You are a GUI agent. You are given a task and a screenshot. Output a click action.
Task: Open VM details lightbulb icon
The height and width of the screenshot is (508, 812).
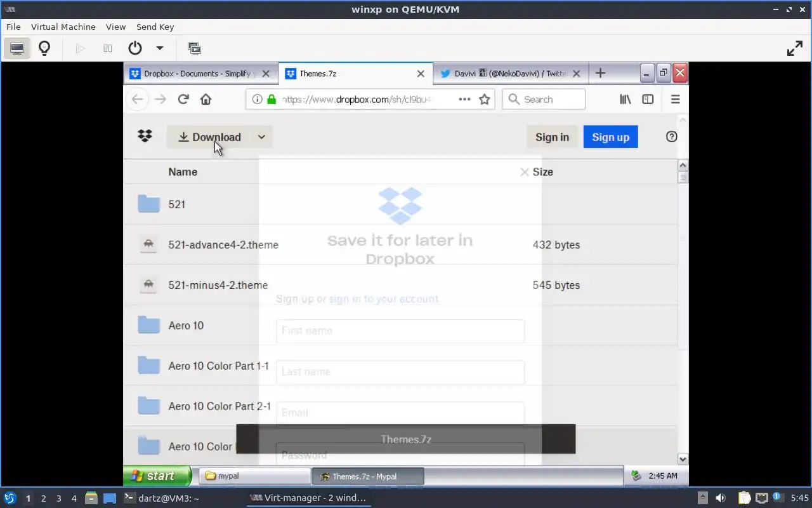click(x=44, y=48)
